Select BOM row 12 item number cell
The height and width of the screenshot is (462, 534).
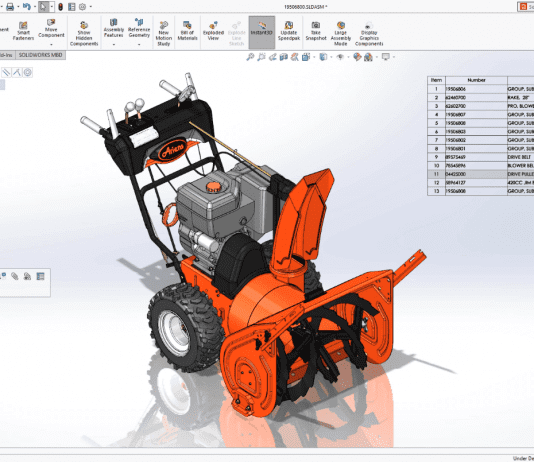click(436, 182)
